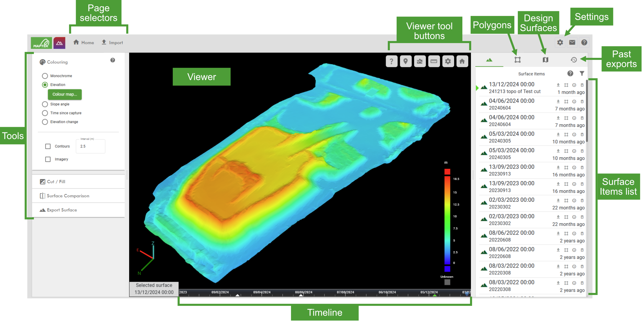
Task: Open the Design Surfaces tab icon
Action: click(545, 60)
